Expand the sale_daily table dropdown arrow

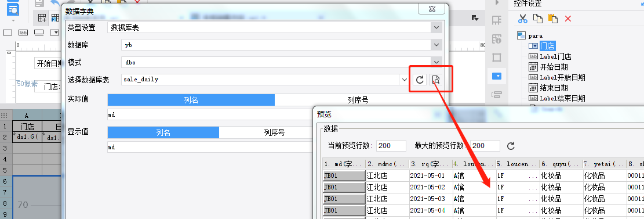pyautogui.click(x=405, y=80)
